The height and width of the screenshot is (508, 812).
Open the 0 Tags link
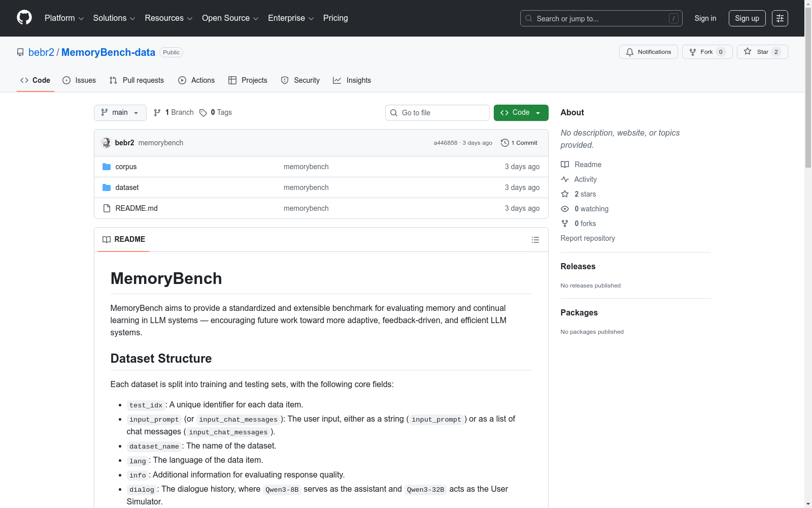(216, 112)
